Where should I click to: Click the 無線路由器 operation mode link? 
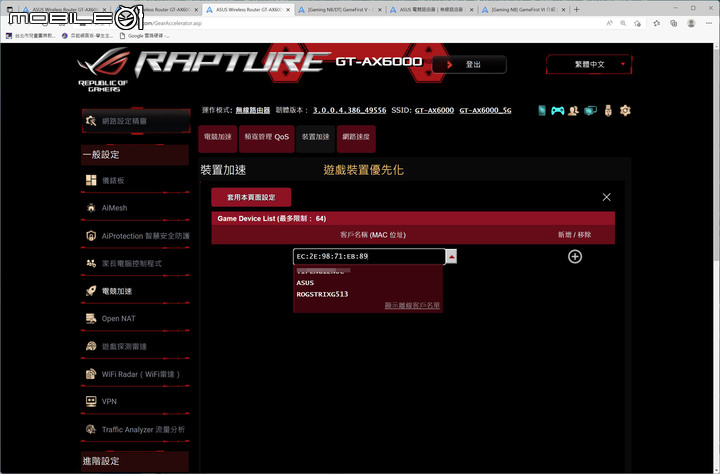pyautogui.click(x=253, y=110)
